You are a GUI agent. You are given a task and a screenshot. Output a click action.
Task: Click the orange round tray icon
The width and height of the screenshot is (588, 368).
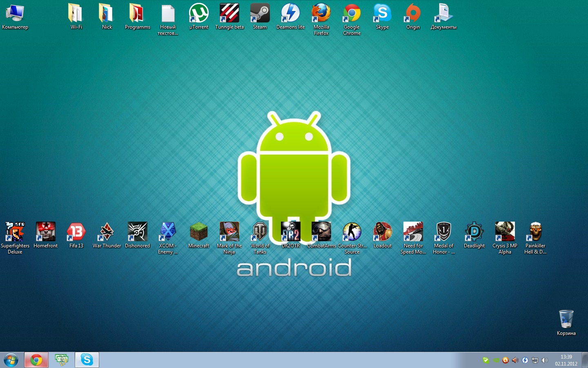[506, 360]
